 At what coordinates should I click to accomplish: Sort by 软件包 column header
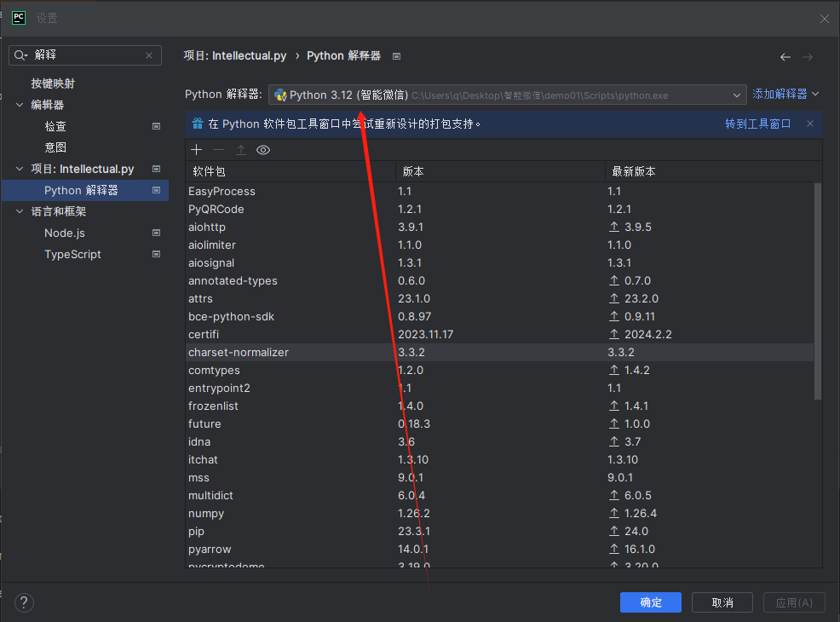click(x=290, y=171)
